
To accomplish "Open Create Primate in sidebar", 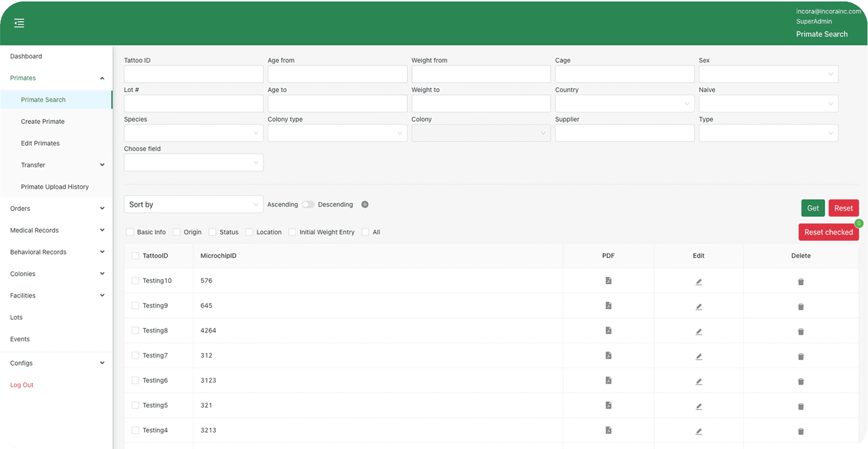I will click(x=43, y=122).
